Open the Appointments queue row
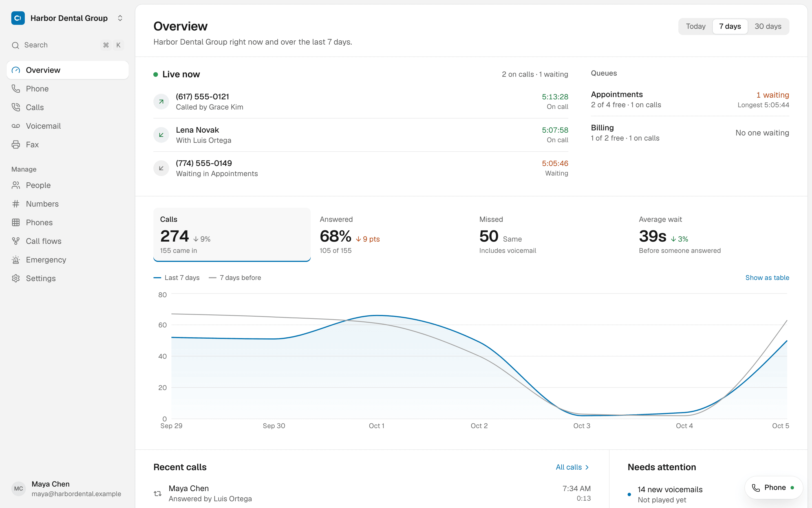 (690, 99)
